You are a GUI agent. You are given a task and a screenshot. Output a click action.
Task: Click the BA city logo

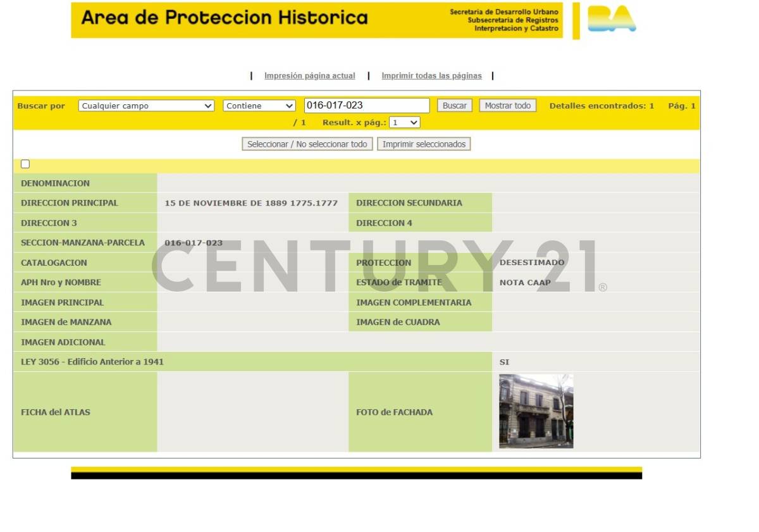[611, 20]
